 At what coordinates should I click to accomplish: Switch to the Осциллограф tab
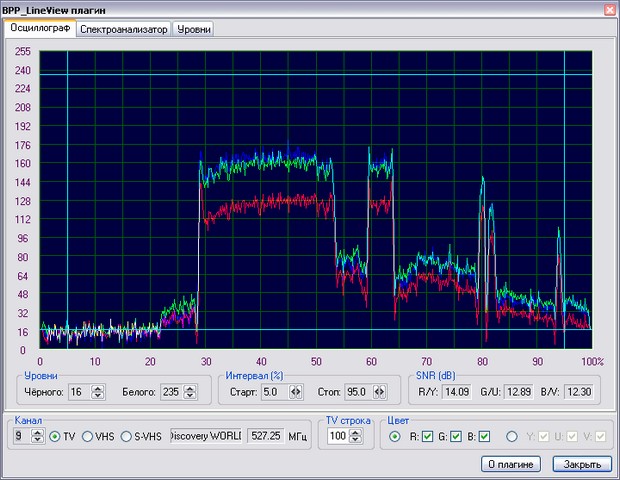coord(40,28)
